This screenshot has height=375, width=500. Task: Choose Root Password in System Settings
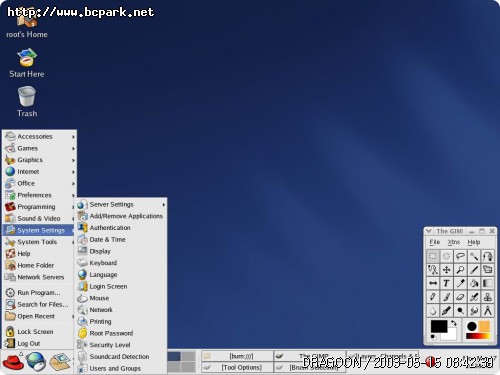[121, 333]
